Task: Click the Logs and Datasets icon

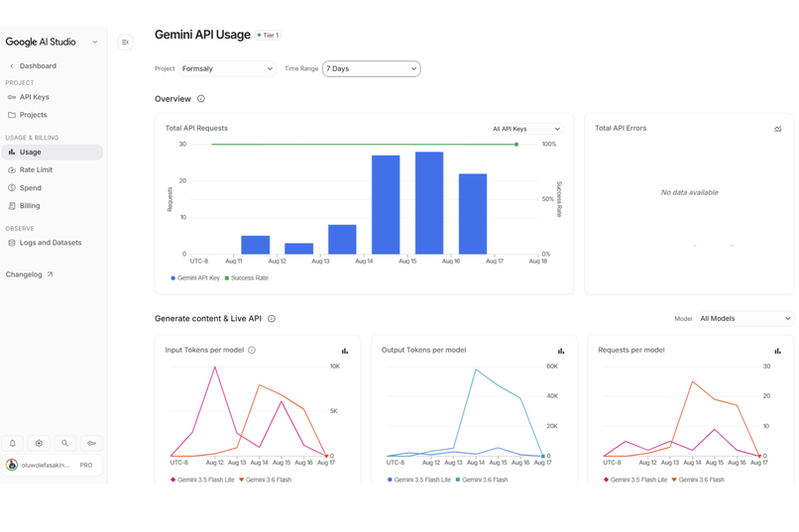Action: (12, 243)
